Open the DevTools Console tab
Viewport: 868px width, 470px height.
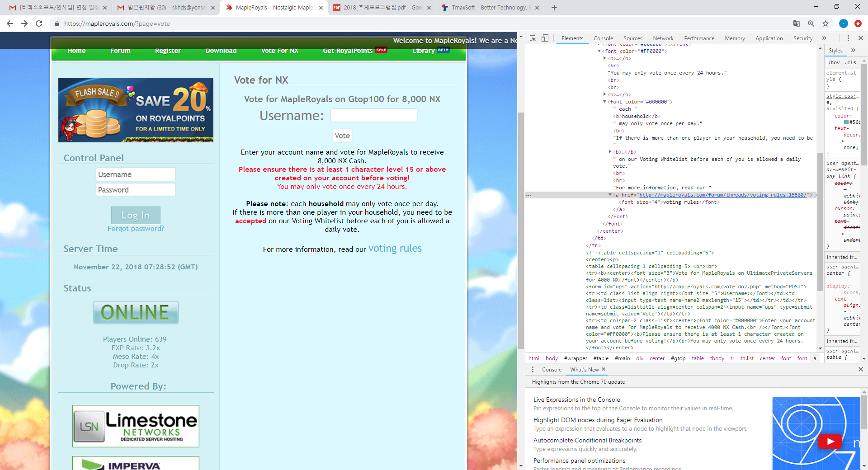(603, 38)
